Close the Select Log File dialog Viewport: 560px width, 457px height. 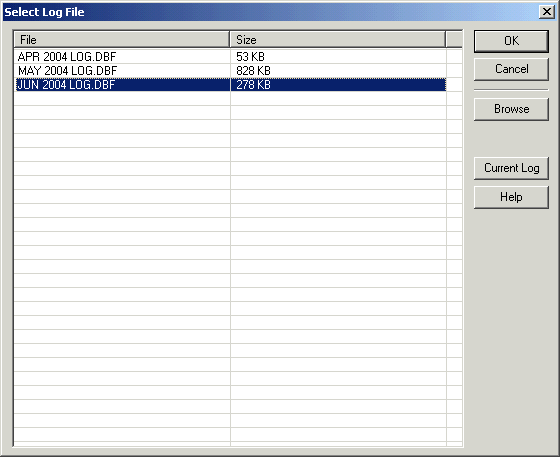pyautogui.click(x=546, y=12)
